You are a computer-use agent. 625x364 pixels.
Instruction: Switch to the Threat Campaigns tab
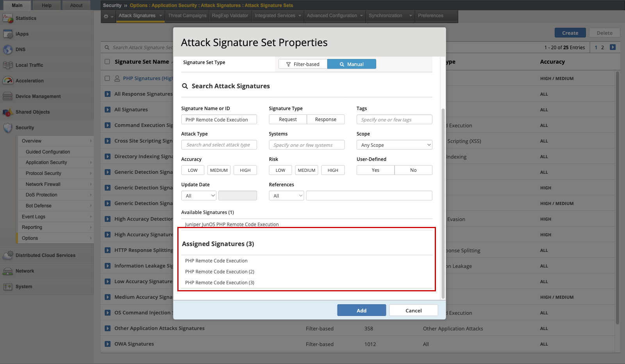(187, 16)
